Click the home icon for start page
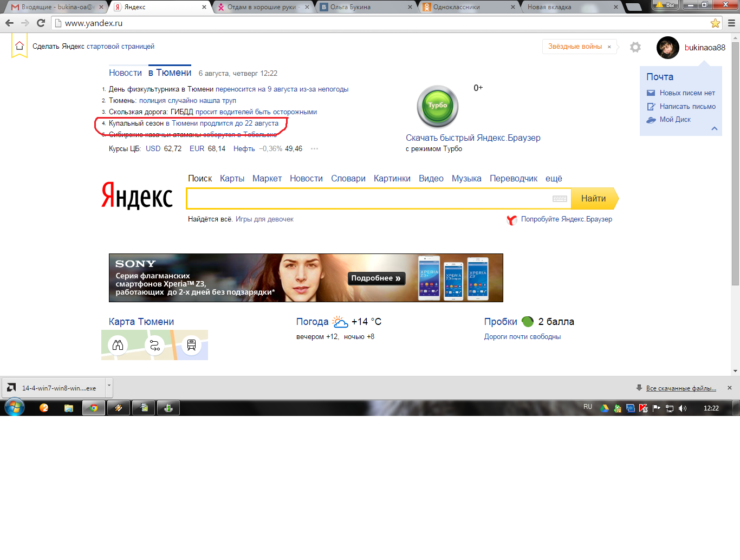 point(20,46)
